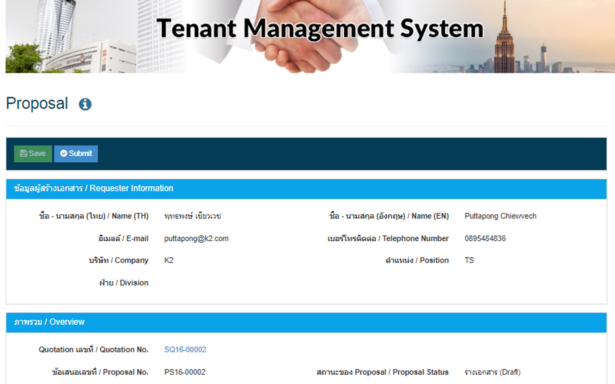Click the blue Submit button
Image resolution: width=615 pixels, height=384 pixels.
tap(76, 153)
